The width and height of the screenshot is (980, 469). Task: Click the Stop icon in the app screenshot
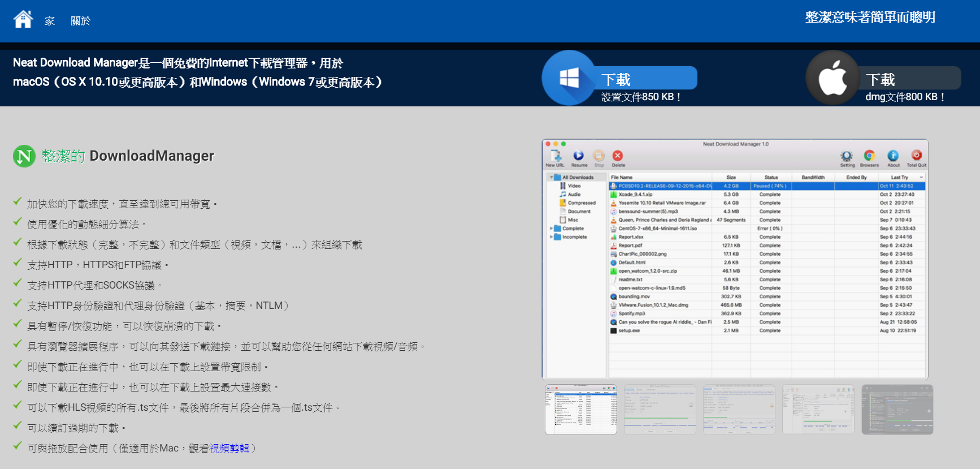(599, 158)
